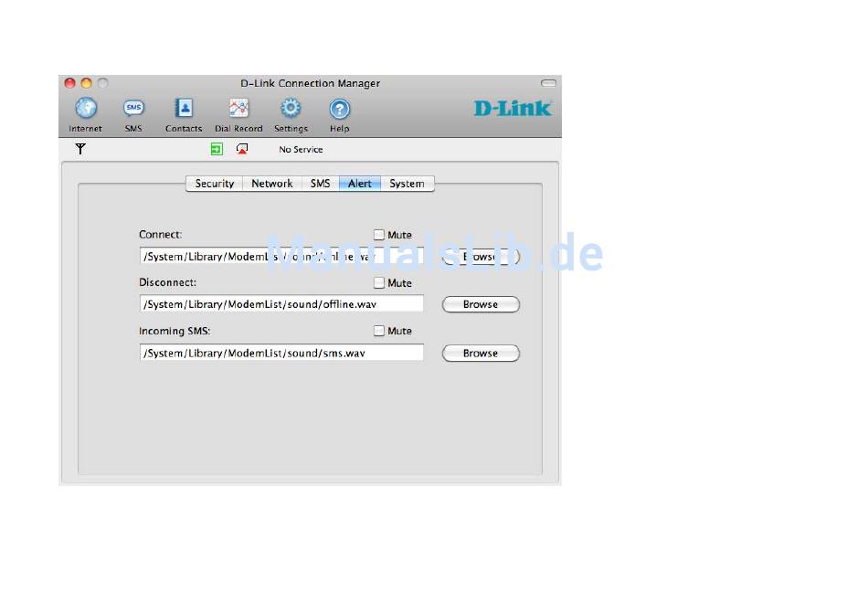This screenshot has height=603, width=868.
Task: Click the sms.wav path field
Action: tap(281, 353)
